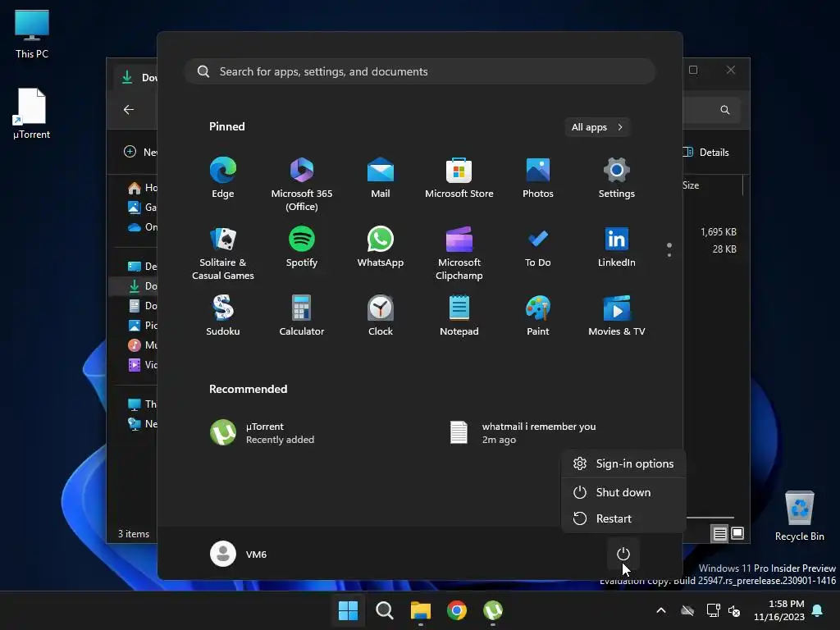
Task: Click the Windows Start button on taskbar
Action: click(x=348, y=610)
